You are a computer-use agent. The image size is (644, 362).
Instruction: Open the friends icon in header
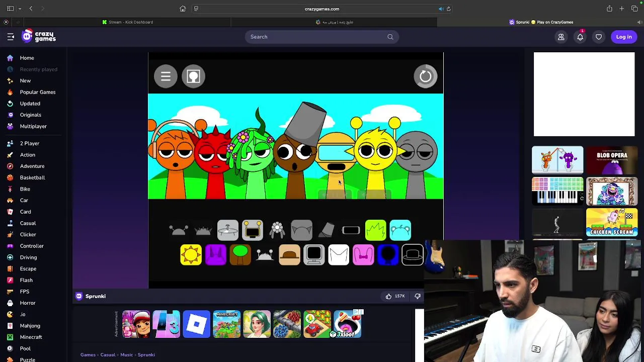[561, 37]
